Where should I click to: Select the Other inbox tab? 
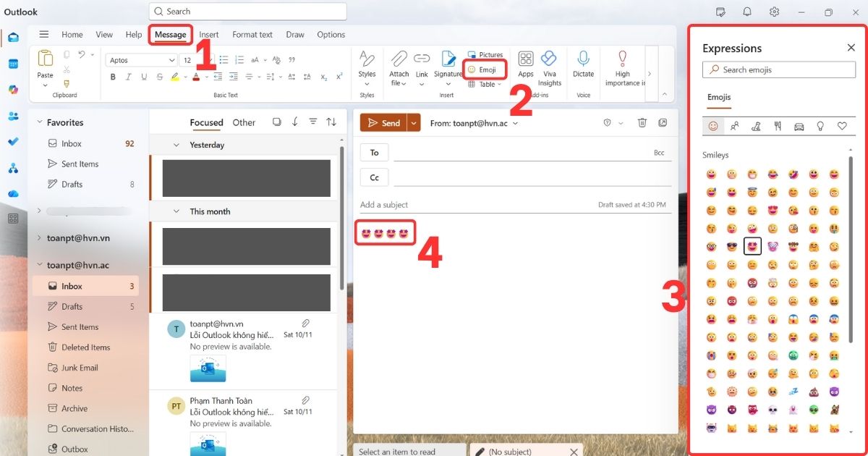[244, 122]
